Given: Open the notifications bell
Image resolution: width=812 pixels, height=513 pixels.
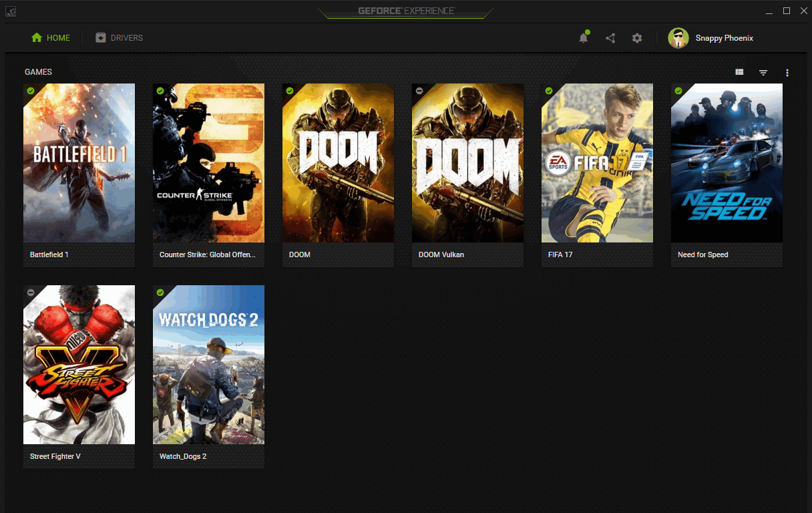Looking at the screenshot, I should click(x=583, y=38).
